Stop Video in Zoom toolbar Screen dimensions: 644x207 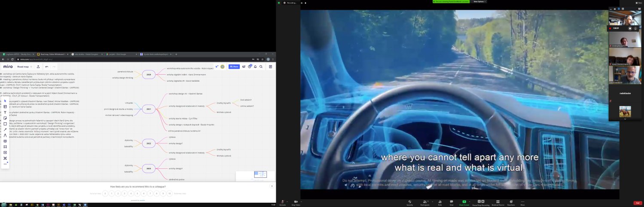point(296,202)
